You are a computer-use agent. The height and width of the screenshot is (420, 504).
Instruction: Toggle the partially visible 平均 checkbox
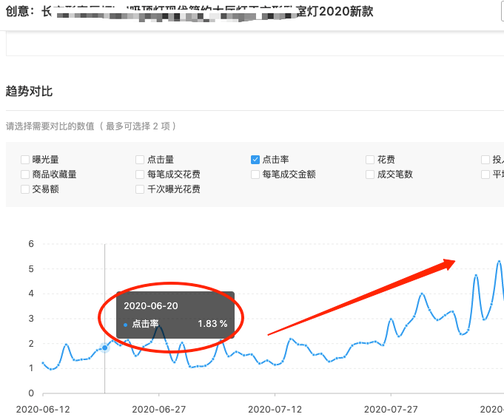485,175
